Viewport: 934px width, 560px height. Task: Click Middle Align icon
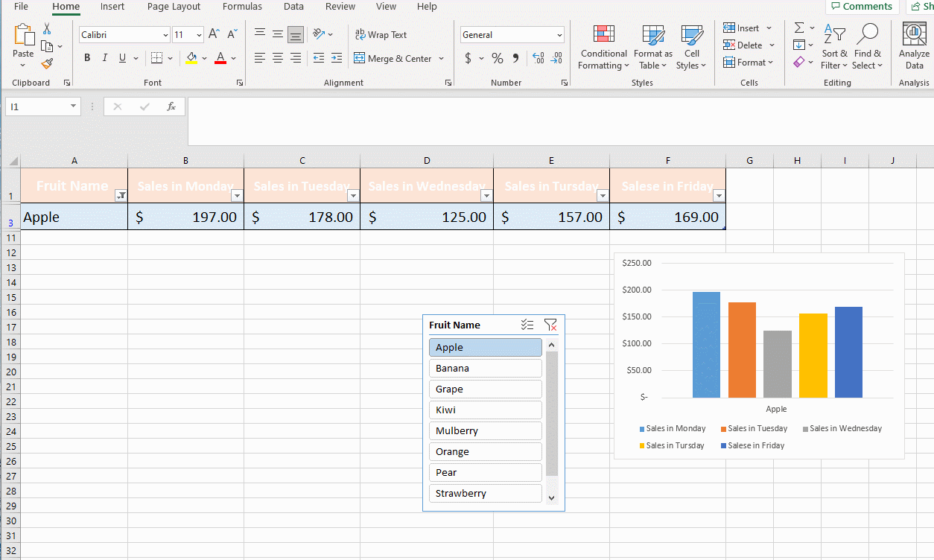tap(277, 34)
